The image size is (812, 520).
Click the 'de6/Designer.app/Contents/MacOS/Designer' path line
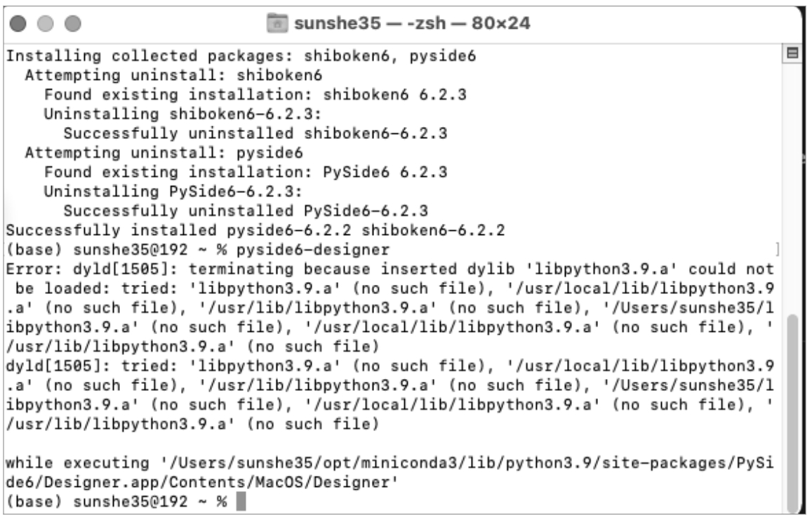pyautogui.click(x=202, y=482)
